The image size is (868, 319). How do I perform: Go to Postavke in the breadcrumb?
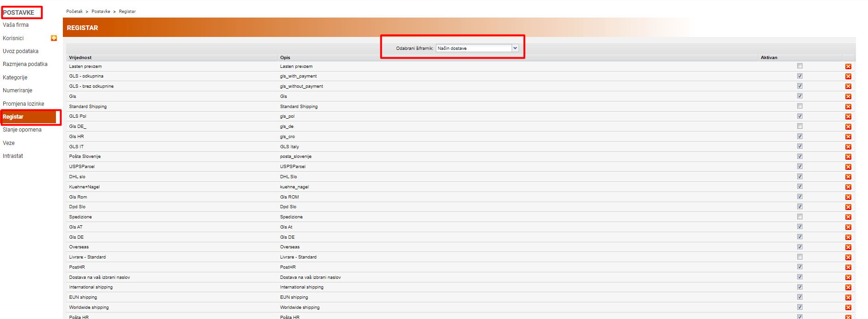point(101,12)
